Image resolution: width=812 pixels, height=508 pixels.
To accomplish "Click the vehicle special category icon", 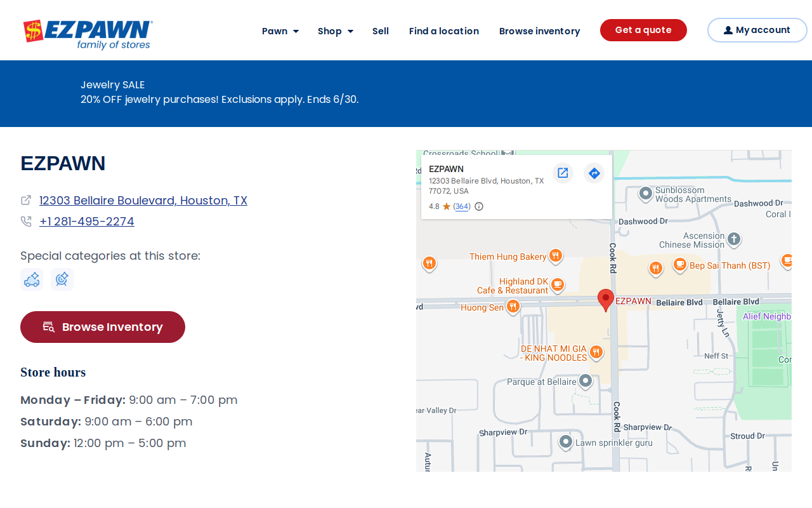I will pyautogui.click(x=32, y=279).
